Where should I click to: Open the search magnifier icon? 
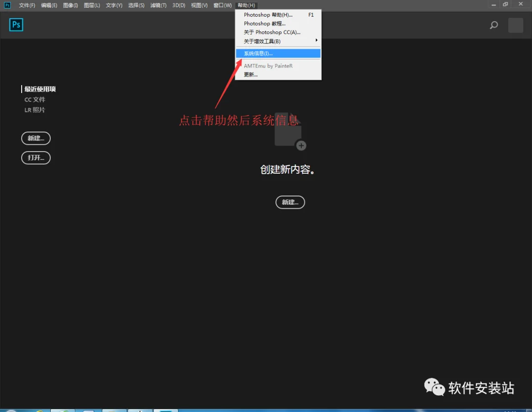pos(494,25)
